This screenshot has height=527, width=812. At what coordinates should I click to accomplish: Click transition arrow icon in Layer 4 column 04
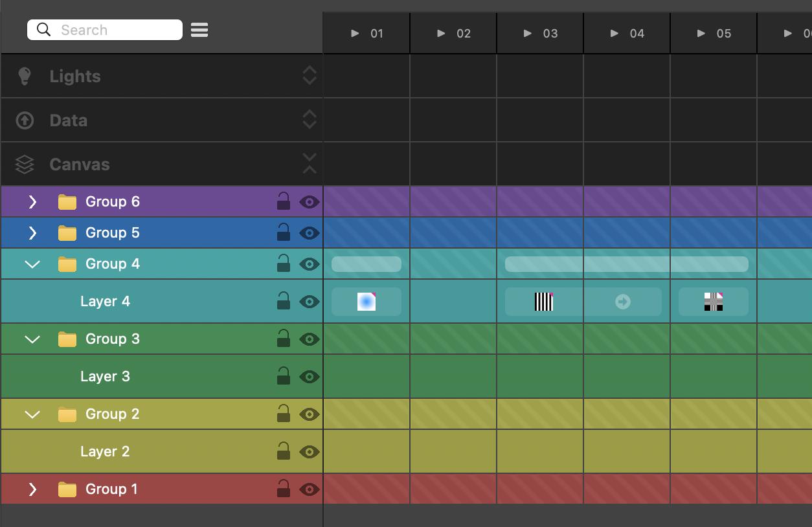click(x=623, y=302)
